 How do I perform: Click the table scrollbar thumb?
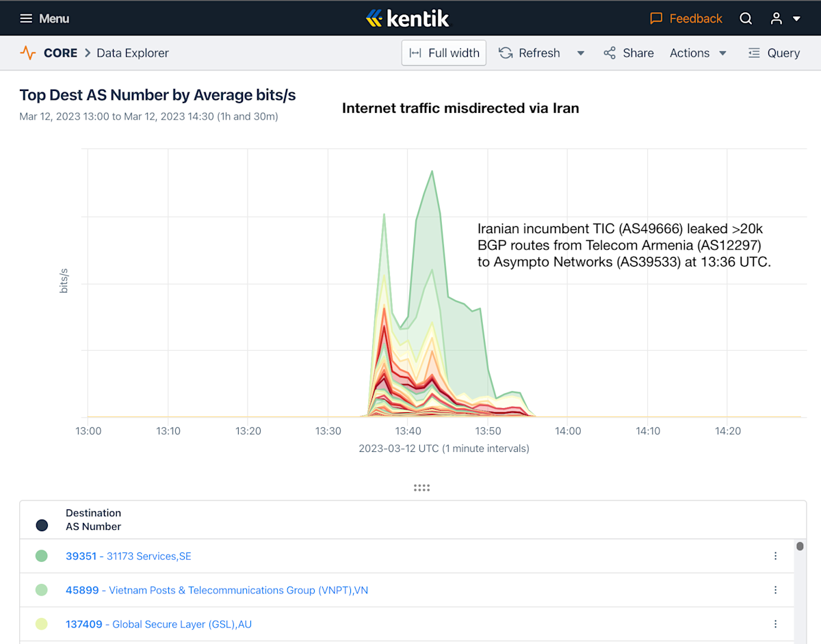800,546
